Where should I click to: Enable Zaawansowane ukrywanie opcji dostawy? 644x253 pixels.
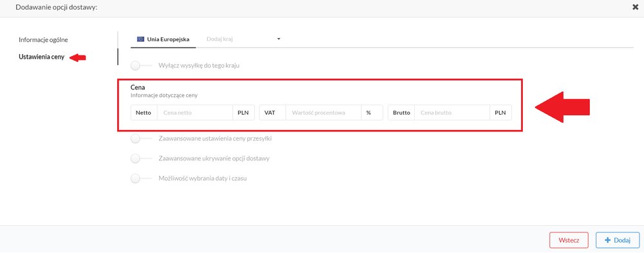141,158
